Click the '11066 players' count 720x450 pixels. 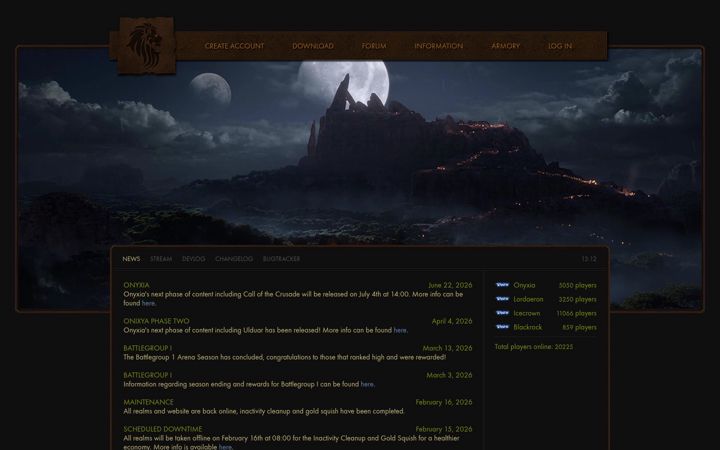(x=576, y=313)
